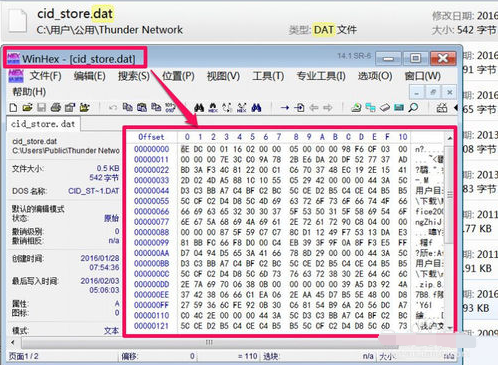Open the 帮助(H) menu
The height and width of the screenshot is (366, 501).
pyautogui.click(x=29, y=92)
